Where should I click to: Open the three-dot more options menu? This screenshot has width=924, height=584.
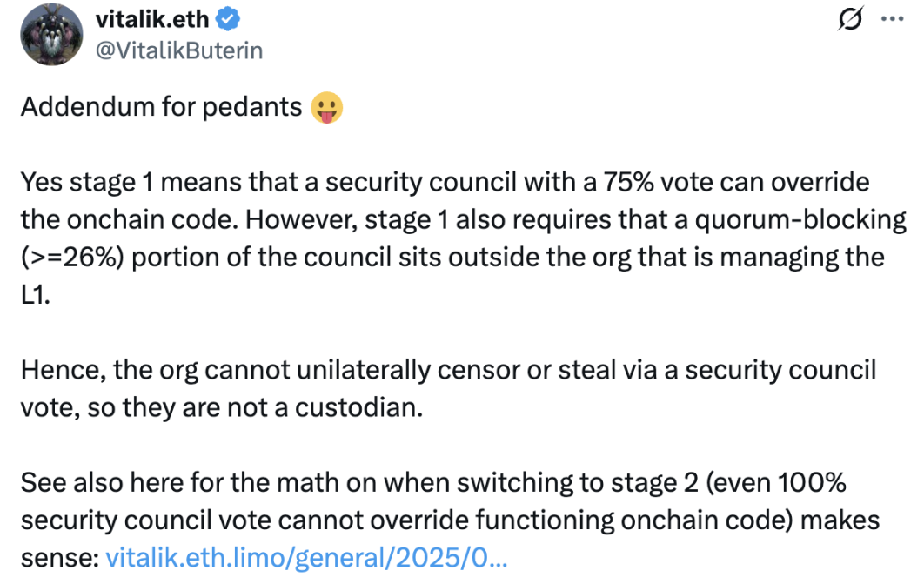coord(893,20)
